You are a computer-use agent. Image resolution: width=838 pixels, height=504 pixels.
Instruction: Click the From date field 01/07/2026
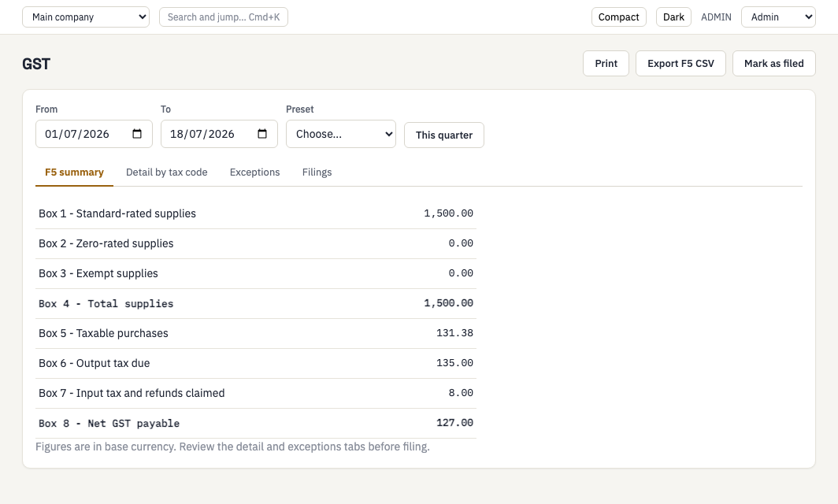94,134
